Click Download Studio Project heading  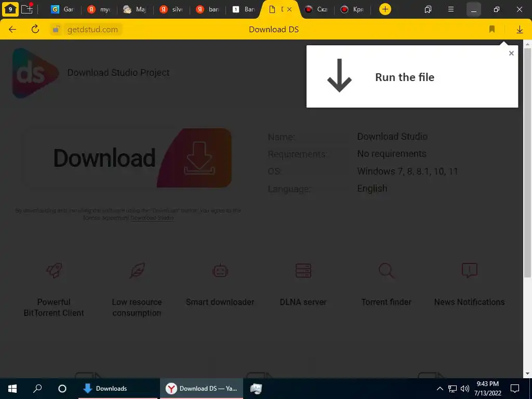pyautogui.click(x=118, y=73)
